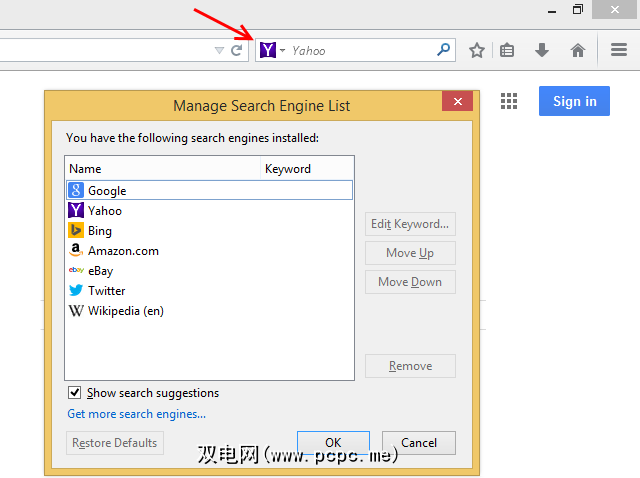Click the Restore Defaults button
Screen dimensions: 640x478
[x=115, y=443]
